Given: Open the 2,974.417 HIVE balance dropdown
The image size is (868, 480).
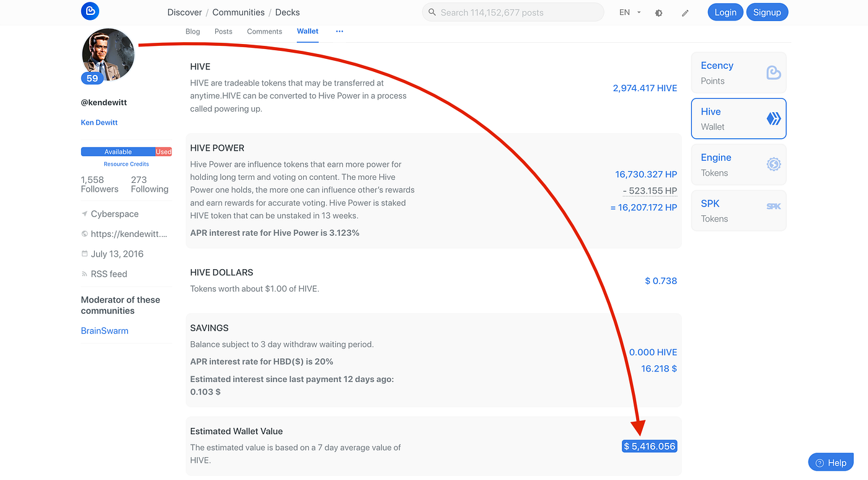Looking at the screenshot, I should coord(645,88).
